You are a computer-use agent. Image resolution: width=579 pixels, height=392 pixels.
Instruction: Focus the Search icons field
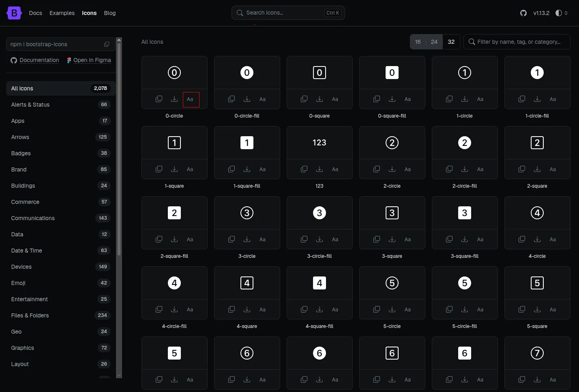pos(288,13)
